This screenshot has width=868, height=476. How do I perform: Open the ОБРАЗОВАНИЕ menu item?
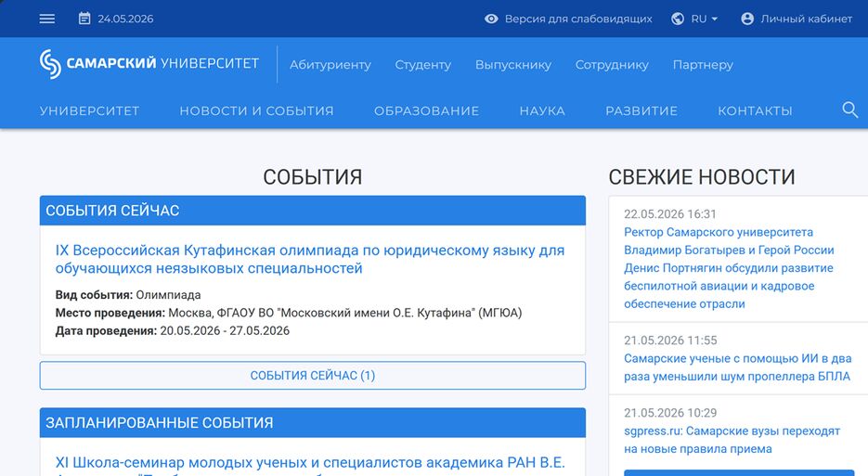pyautogui.click(x=427, y=110)
